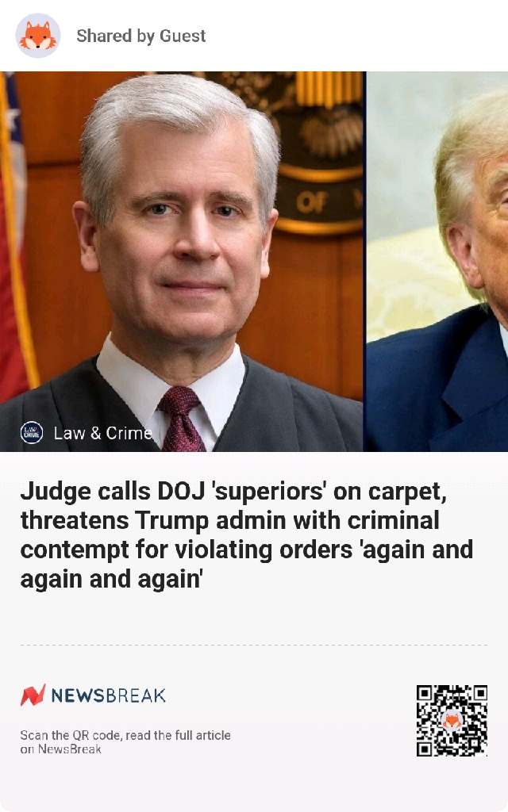Screen dimensions: 508x812
Task: Click the QR code's top-left finder square
Action: (425, 693)
